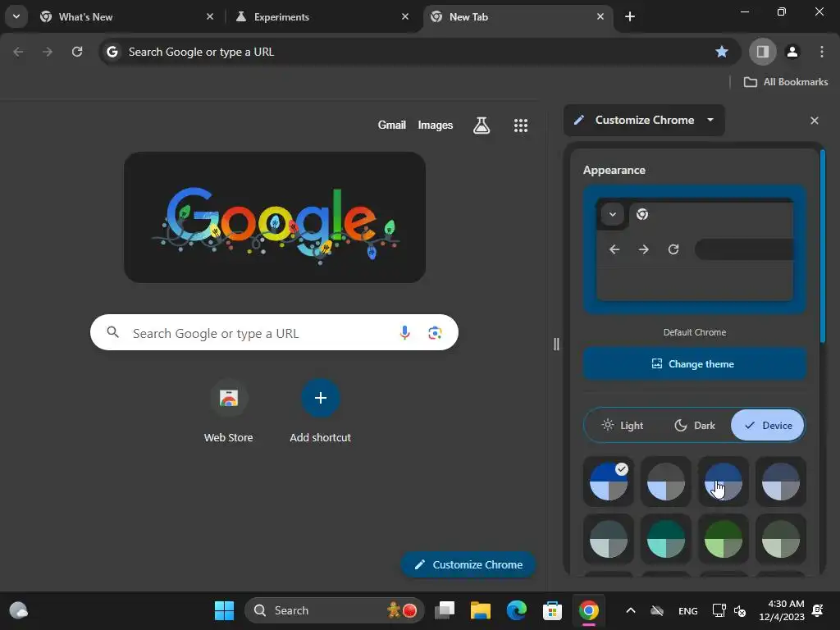Focus the address bar URL field
The image size is (840, 630).
coord(419,52)
